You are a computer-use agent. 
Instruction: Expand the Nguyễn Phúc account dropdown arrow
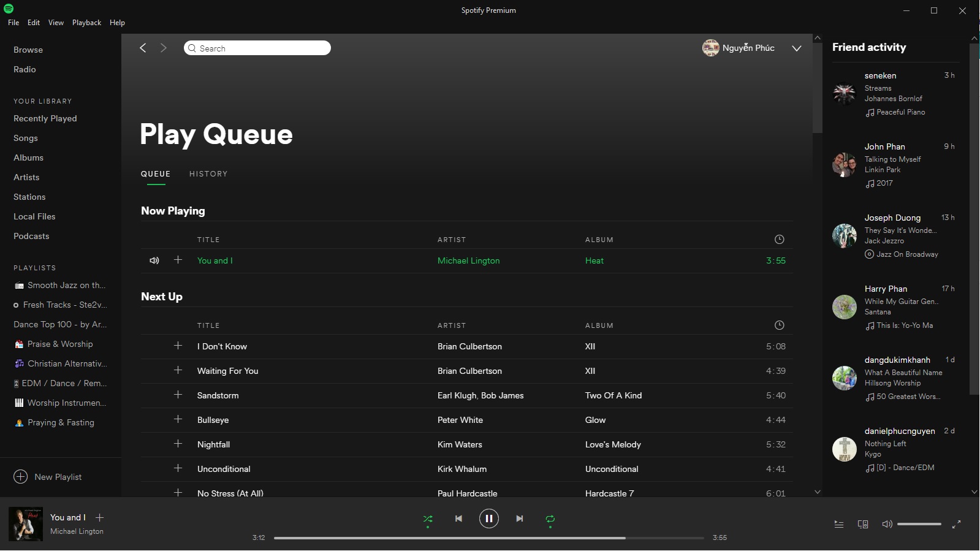796,48
